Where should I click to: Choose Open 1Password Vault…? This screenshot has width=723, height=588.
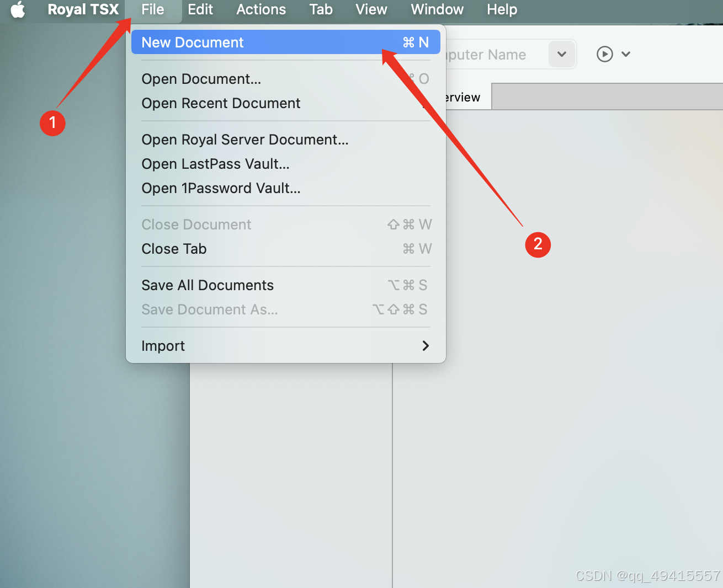point(286,188)
